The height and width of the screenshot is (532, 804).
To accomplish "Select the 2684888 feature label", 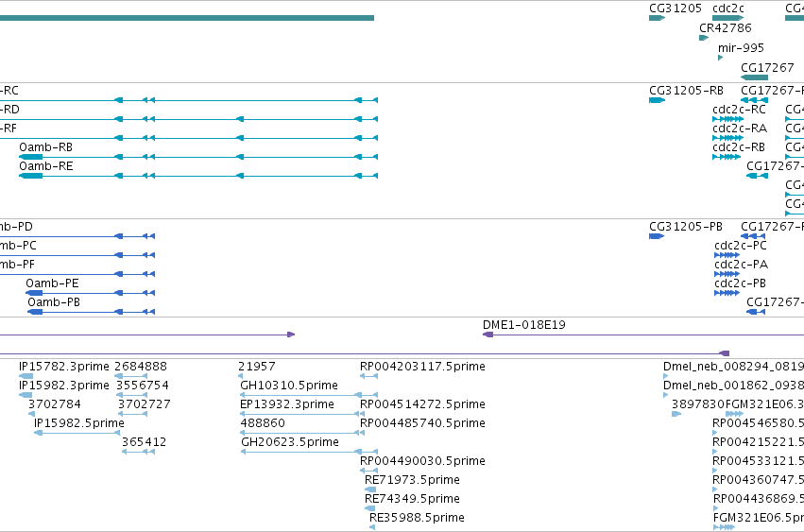I will point(141,367).
